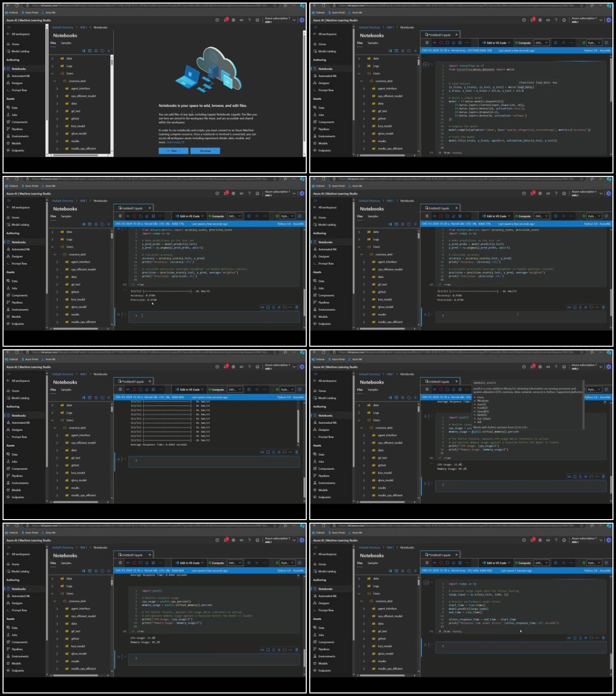616x696 pixels.
Task: Open Terminal from the Notebooks welcome page
Action: 205,151
